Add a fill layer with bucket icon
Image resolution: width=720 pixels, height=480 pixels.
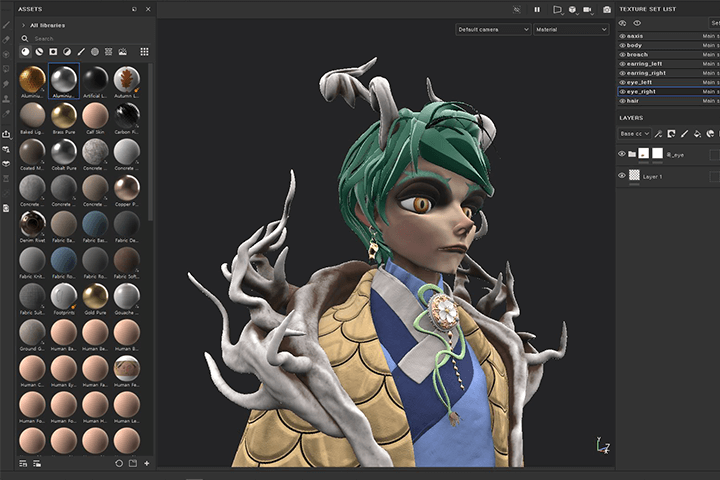click(x=697, y=134)
